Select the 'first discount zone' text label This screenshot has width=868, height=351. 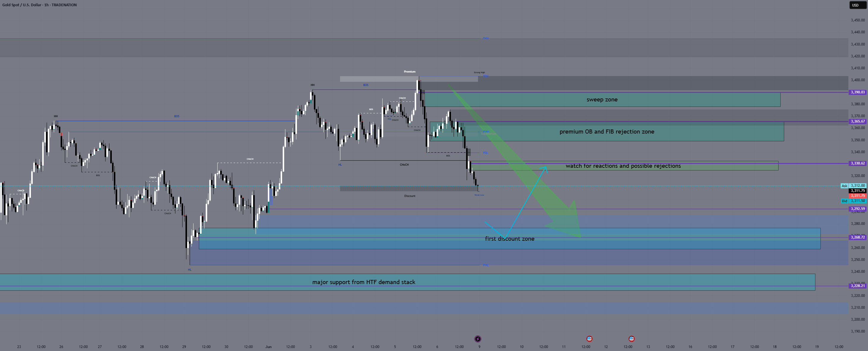[x=510, y=239]
